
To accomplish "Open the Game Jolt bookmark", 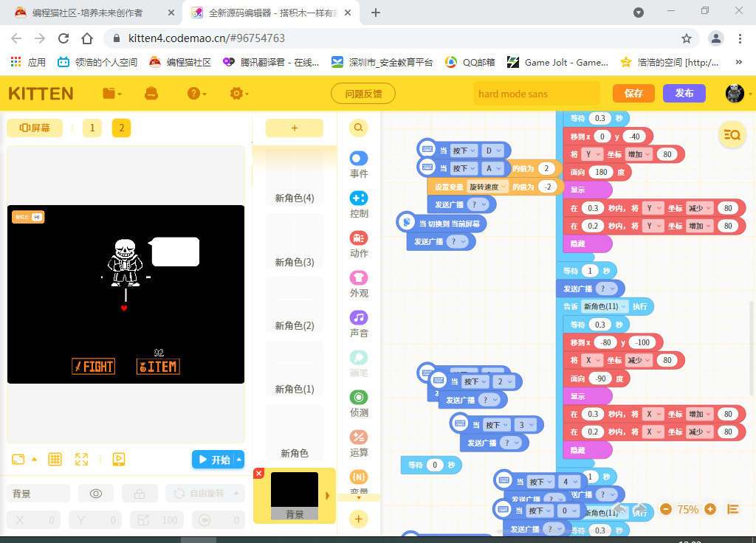I will click(x=558, y=62).
